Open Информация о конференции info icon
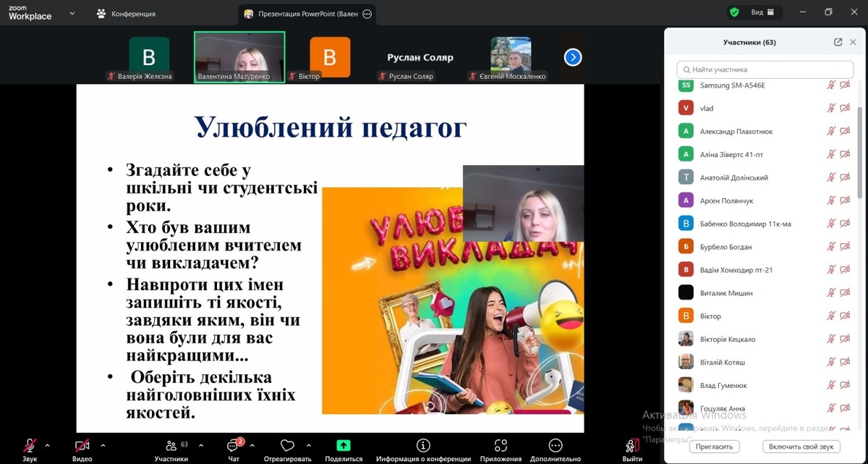 click(423, 446)
